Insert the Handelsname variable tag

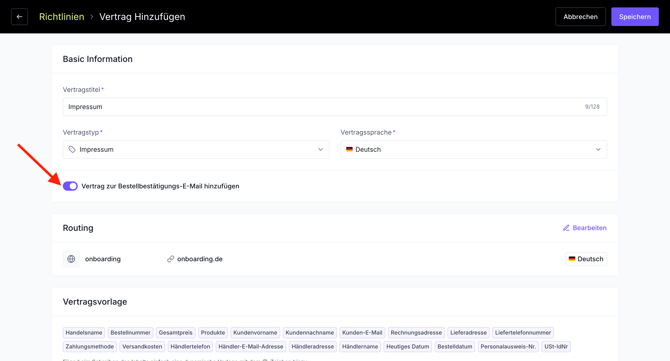(x=84, y=333)
